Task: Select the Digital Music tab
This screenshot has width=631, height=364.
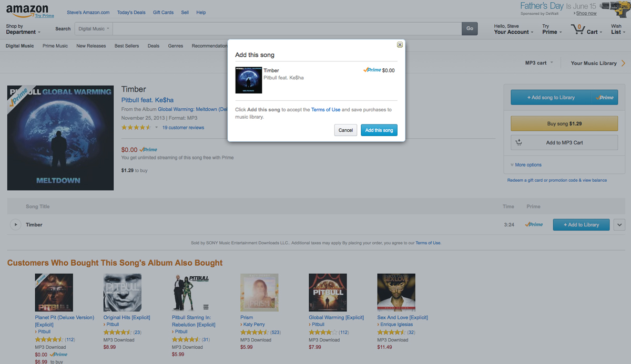Action: (20, 46)
